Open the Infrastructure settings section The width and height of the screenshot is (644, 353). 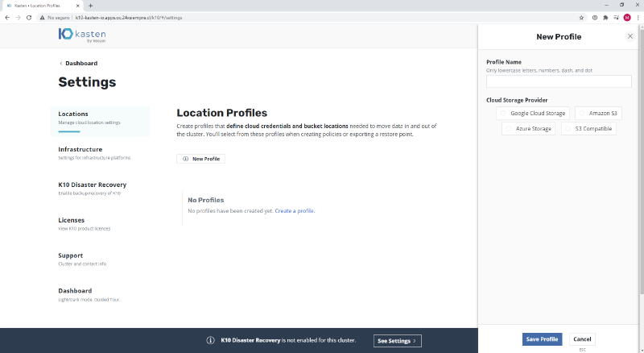[x=94, y=153]
